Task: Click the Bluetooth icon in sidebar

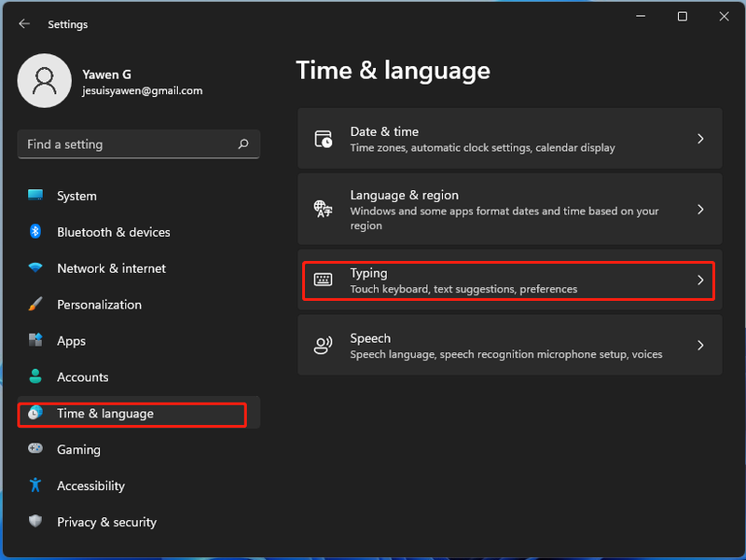Action: click(35, 231)
